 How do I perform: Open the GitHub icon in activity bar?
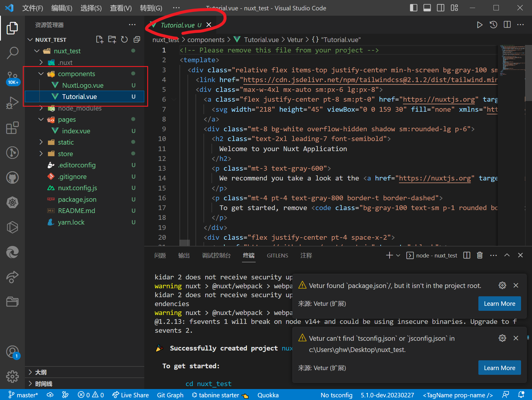pos(12,177)
